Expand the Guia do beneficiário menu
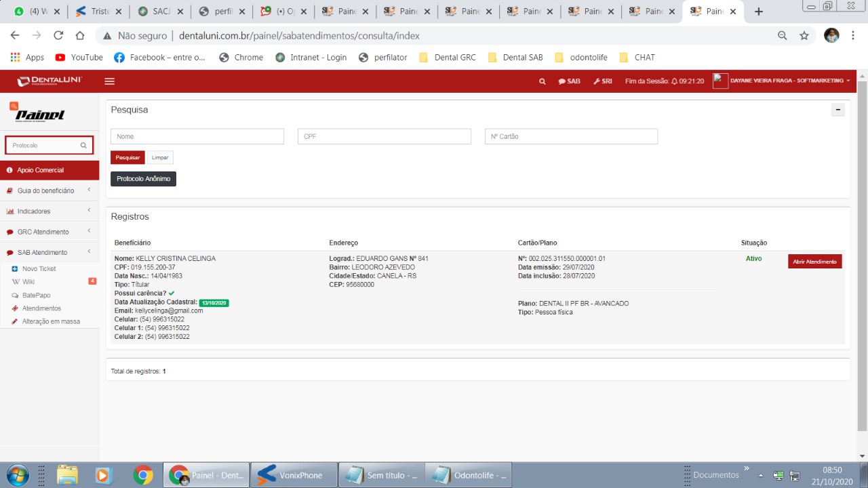This screenshot has width=868, height=488. (x=50, y=191)
